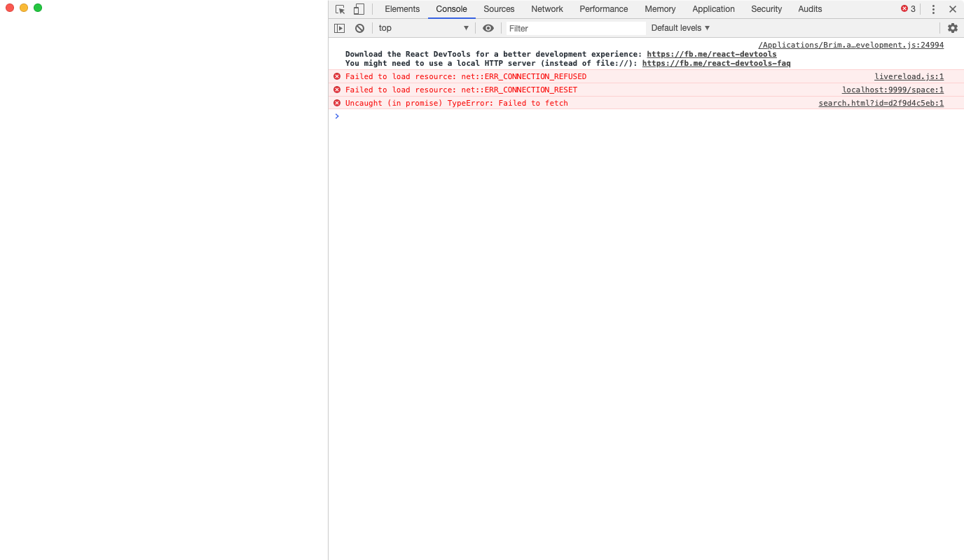The width and height of the screenshot is (964, 560).
Task: Clear the console messages
Action: point(359,27)
